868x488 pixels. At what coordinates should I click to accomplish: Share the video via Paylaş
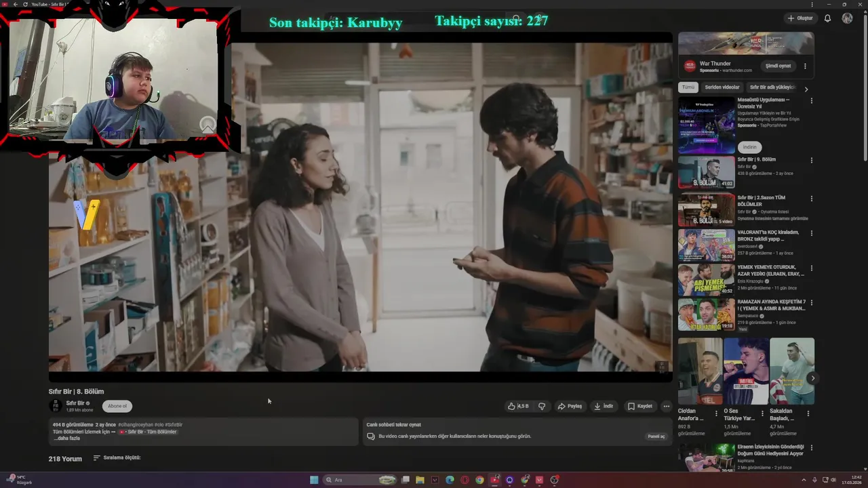click(x=570, y=406)
